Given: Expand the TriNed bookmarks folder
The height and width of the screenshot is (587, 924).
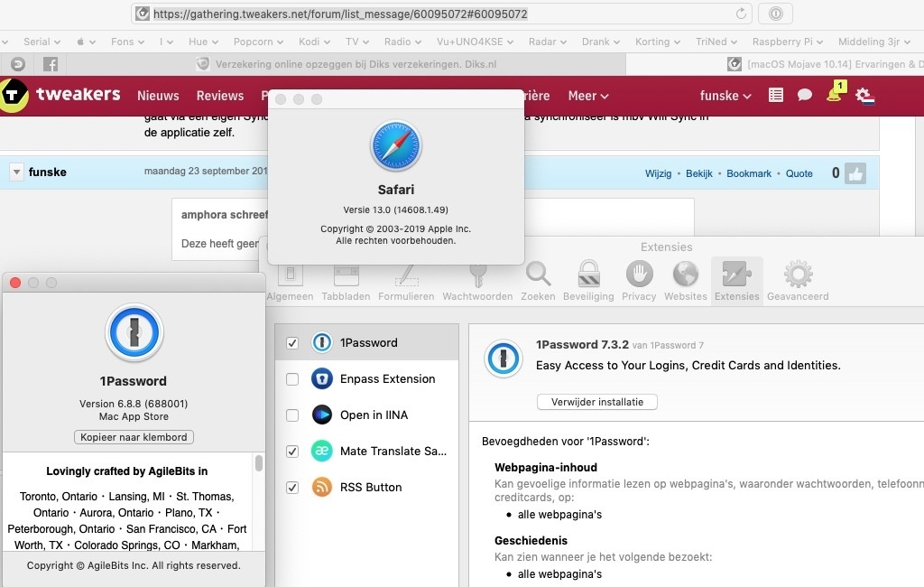Looking at the screenshot, I should point(716,42).
